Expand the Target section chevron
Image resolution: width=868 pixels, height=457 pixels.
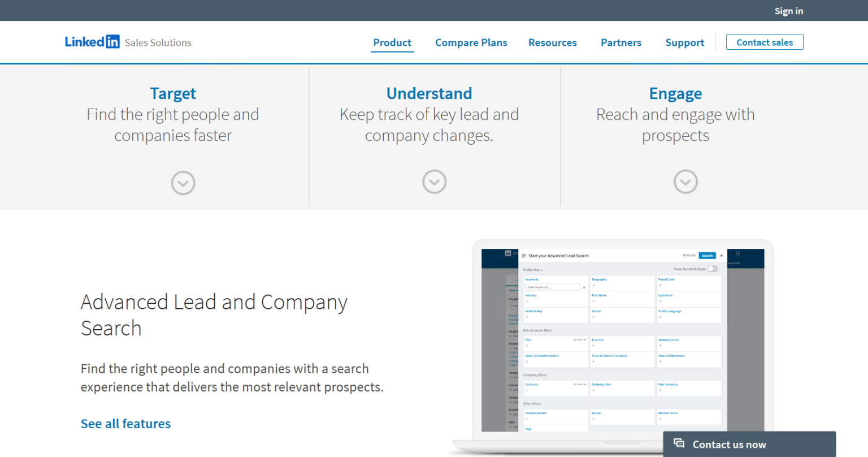click(x=183, y=183)
